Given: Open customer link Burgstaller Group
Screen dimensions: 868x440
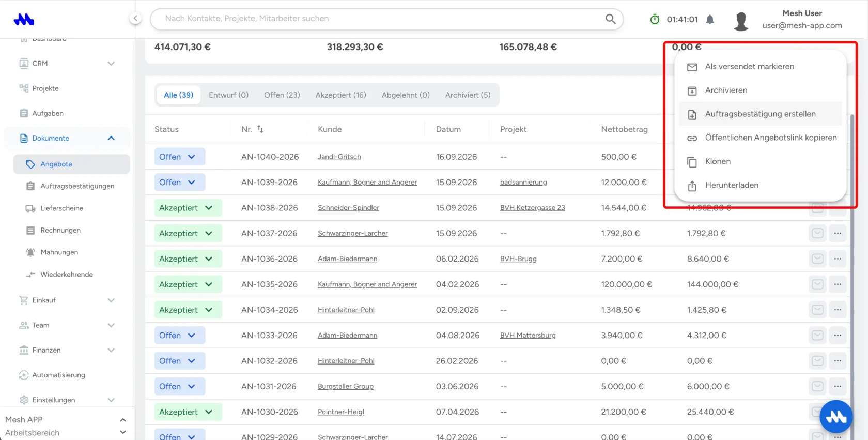Looking at the screenshot, I should [346, 386].
